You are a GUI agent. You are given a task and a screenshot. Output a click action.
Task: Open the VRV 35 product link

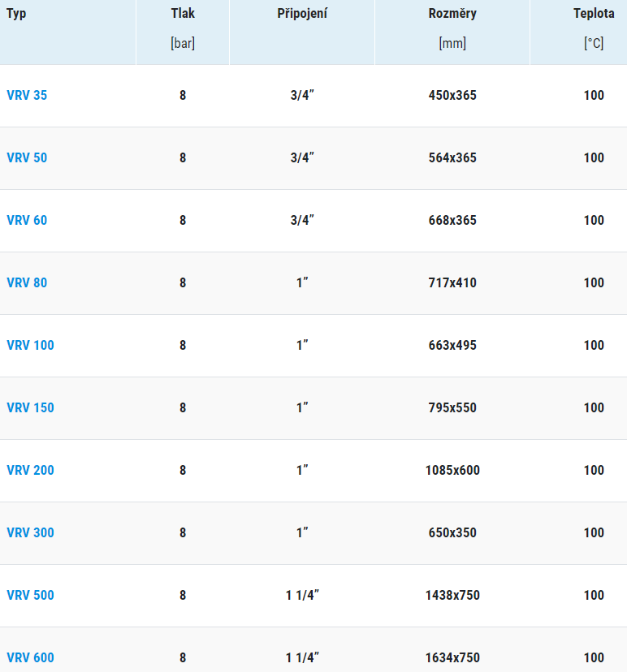27,95
